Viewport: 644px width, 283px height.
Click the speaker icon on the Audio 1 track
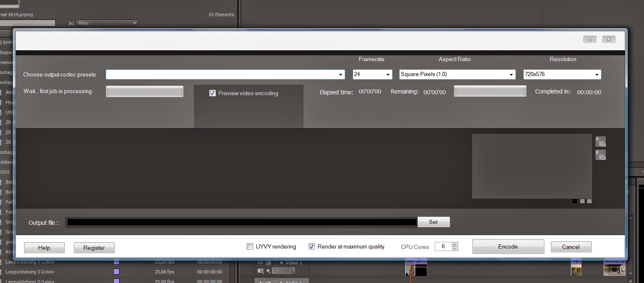pyautogui.click(x=261, y=282)
